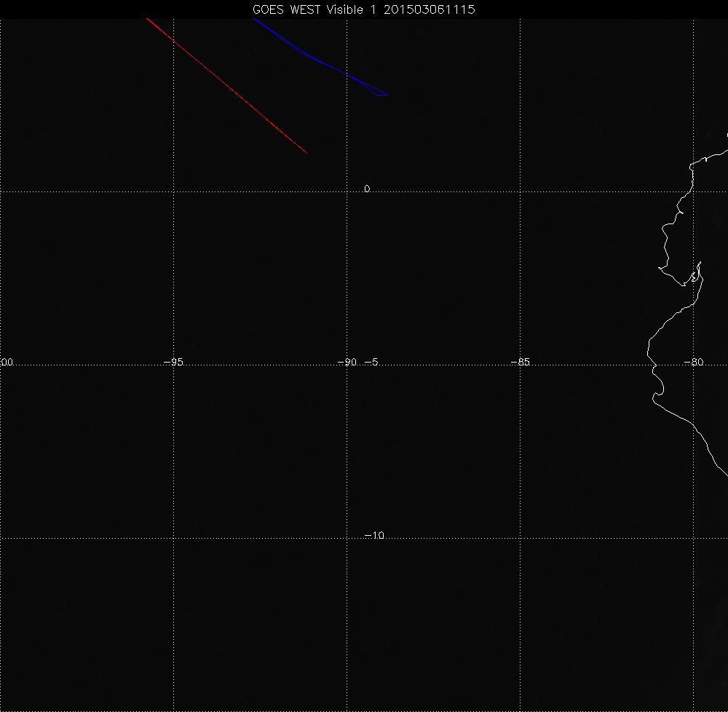
Task: Click the 0 latitude label
Action: [367, 189]
